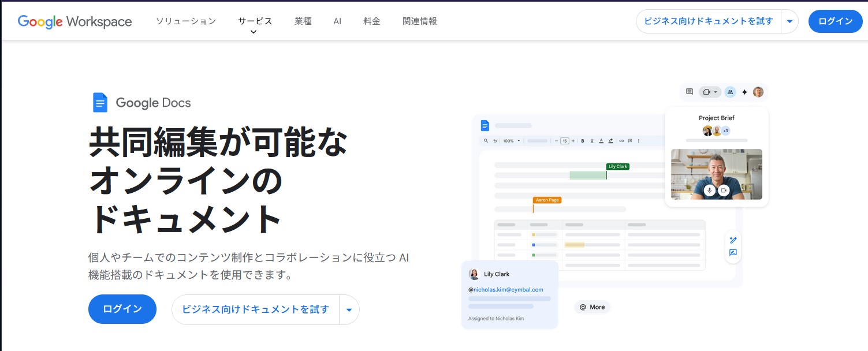868x351 pixels.
Task: Click the microphone button on the video thumbnail
Action: [710, 191]
